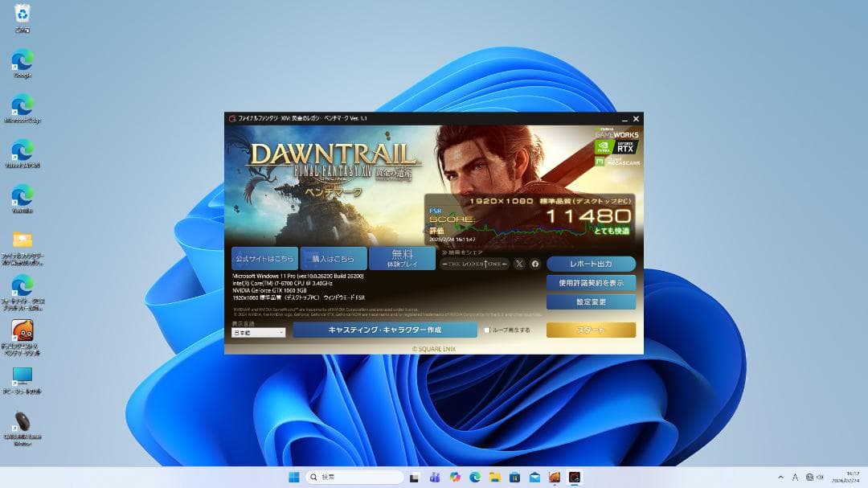The width and height of the screenshot is (868, 488).
Task: Click the Microsoft Windows 11 Pro line
Action: [298, 276]
